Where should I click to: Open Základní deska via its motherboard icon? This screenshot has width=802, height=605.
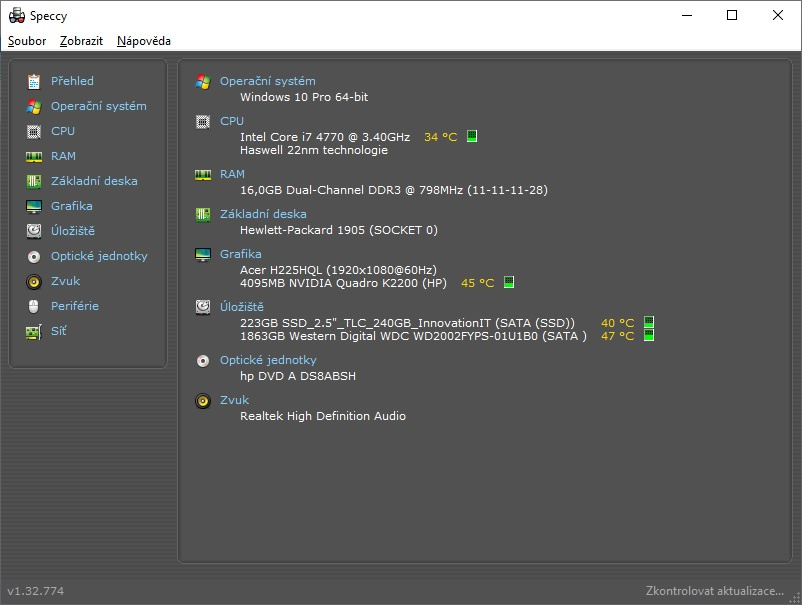33,180
